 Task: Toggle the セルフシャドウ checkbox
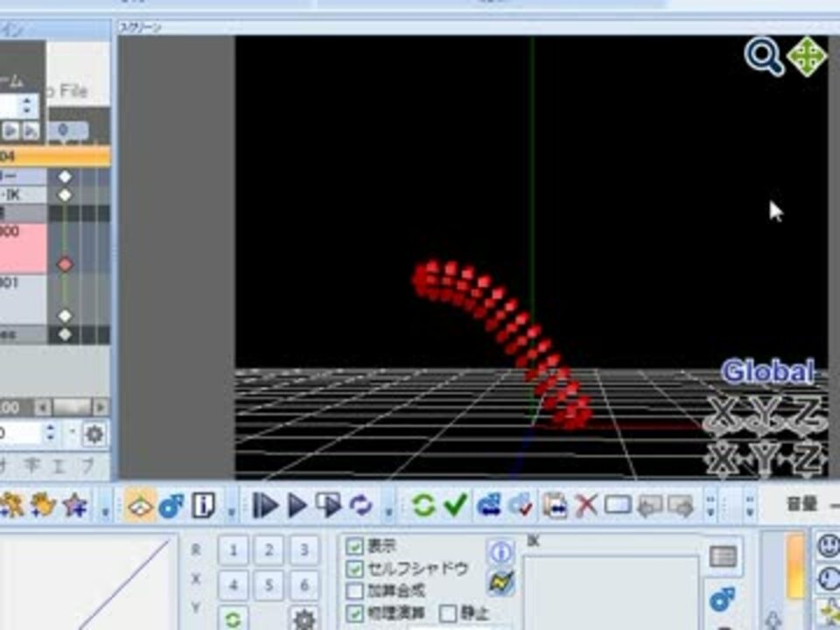click(x=354, y=569)
